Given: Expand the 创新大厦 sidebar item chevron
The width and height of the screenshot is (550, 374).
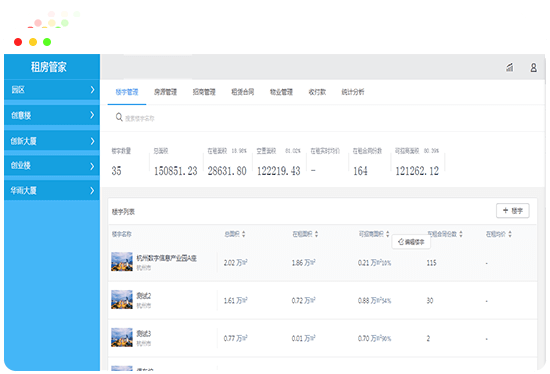Looking at the screenshot, I should pos(92,141).
